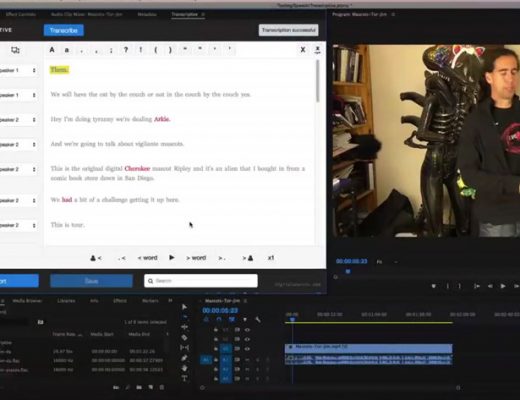Open the Effects tab in project panel

coord(120,301)
